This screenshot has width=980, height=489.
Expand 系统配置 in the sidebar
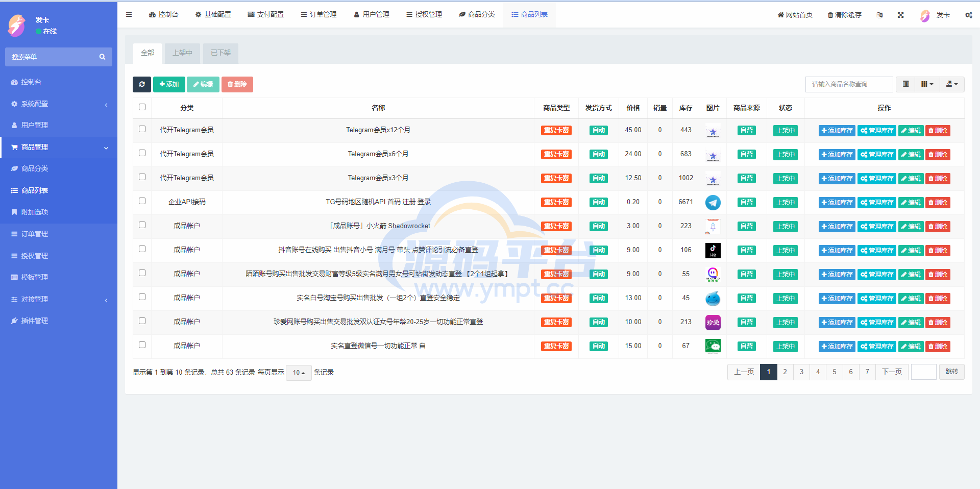tap(59, 104)
